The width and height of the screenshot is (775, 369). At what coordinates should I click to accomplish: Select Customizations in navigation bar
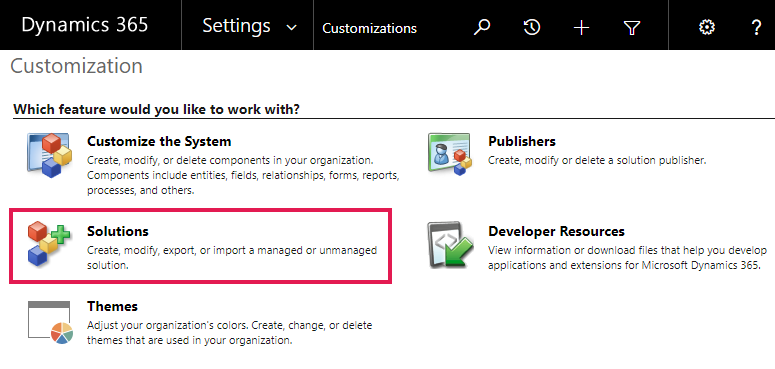(x=369, y=28)
